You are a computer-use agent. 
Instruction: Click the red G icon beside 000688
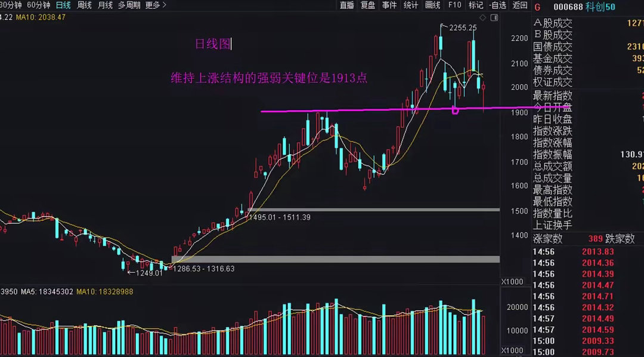(538, 7)
